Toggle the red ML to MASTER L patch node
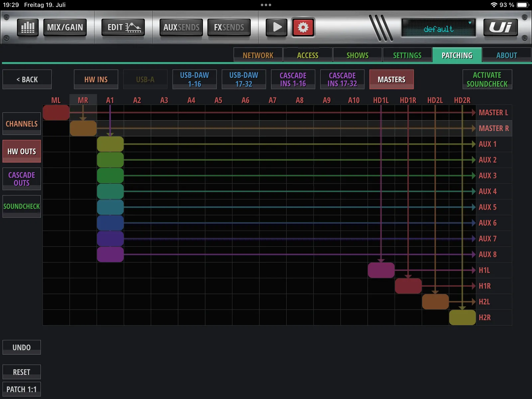Viewport: 532px width, 399px height. click(x=56, y=113)
